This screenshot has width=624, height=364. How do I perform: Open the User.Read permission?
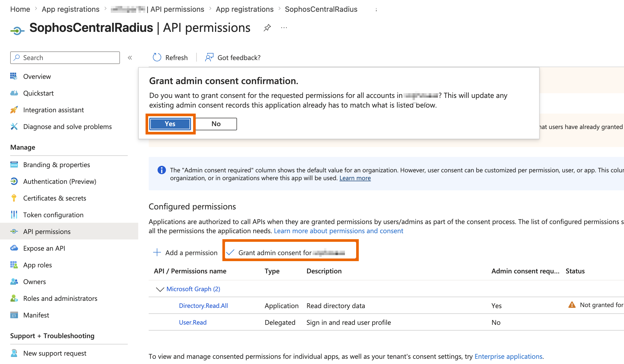[193, 322]
